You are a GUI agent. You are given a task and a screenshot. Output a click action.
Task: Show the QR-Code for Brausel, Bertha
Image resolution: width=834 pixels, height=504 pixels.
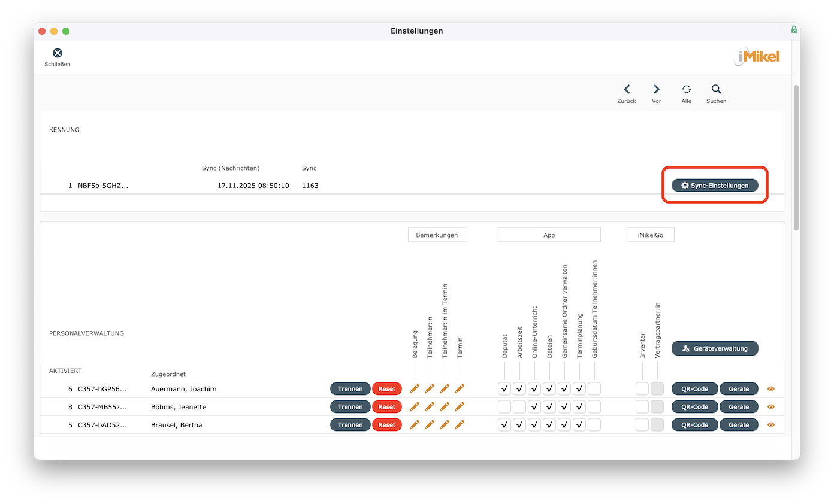[694, 424]
